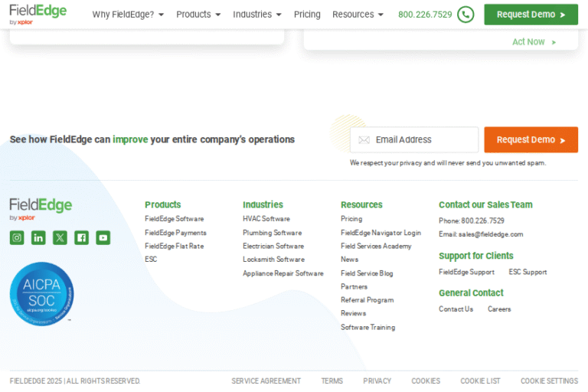Expand the Why FieldEdge? dropdown

[128, 15]
